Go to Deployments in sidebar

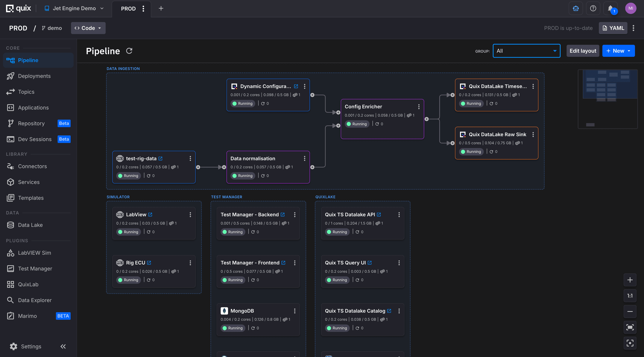point(38,76)
